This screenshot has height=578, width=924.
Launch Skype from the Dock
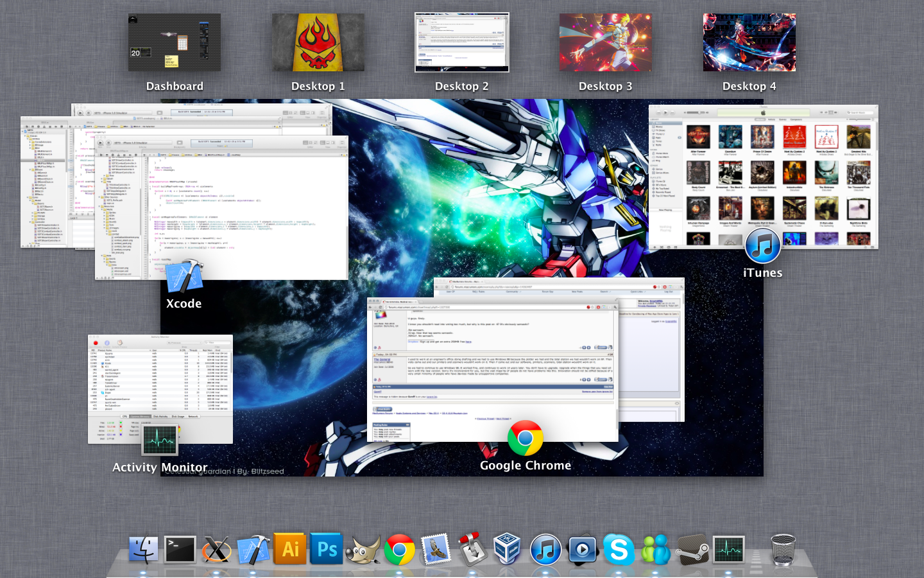point(619,550)
